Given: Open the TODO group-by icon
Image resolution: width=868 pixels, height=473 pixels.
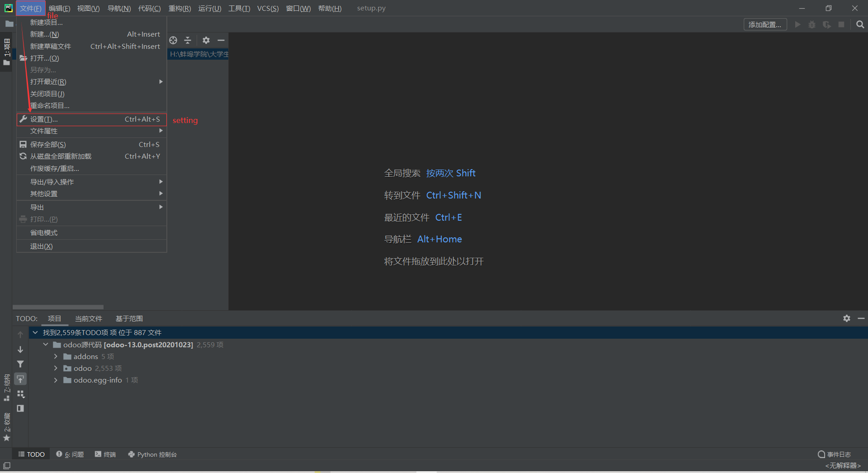Looking at the screenshot, I should [20, 394].
